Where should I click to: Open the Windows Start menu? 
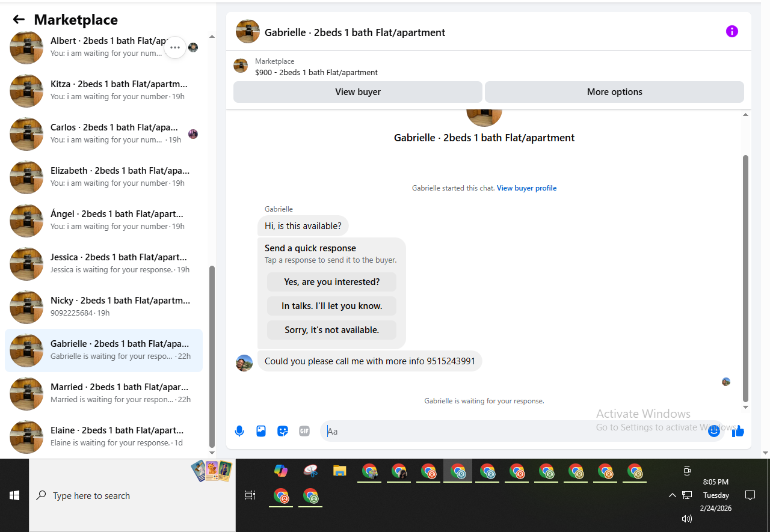coord(14,495)
